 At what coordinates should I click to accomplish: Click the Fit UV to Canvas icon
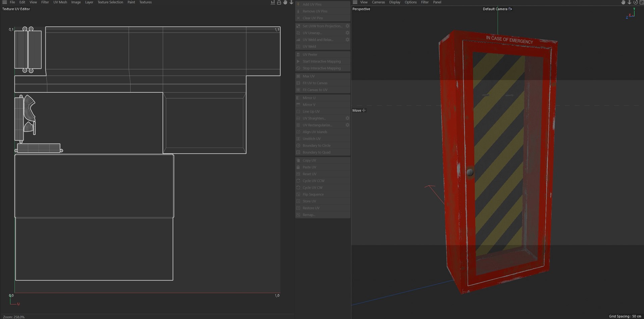298,83
